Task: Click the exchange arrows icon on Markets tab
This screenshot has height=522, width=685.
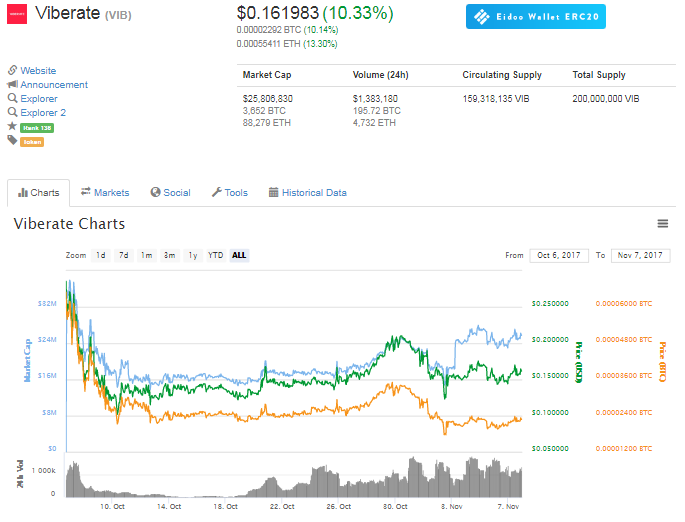Action: click(x=86, y=191)
